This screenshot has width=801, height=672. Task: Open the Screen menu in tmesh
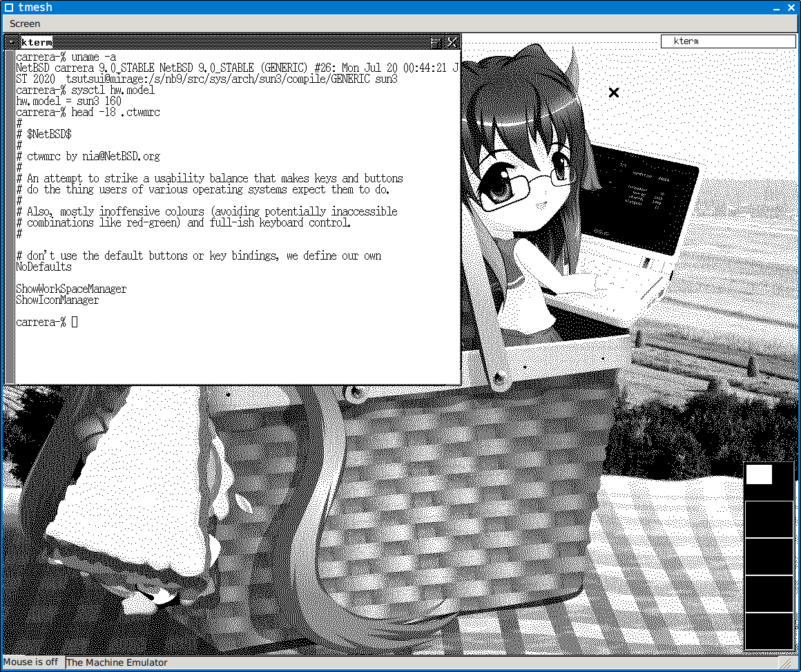(25, 23)
